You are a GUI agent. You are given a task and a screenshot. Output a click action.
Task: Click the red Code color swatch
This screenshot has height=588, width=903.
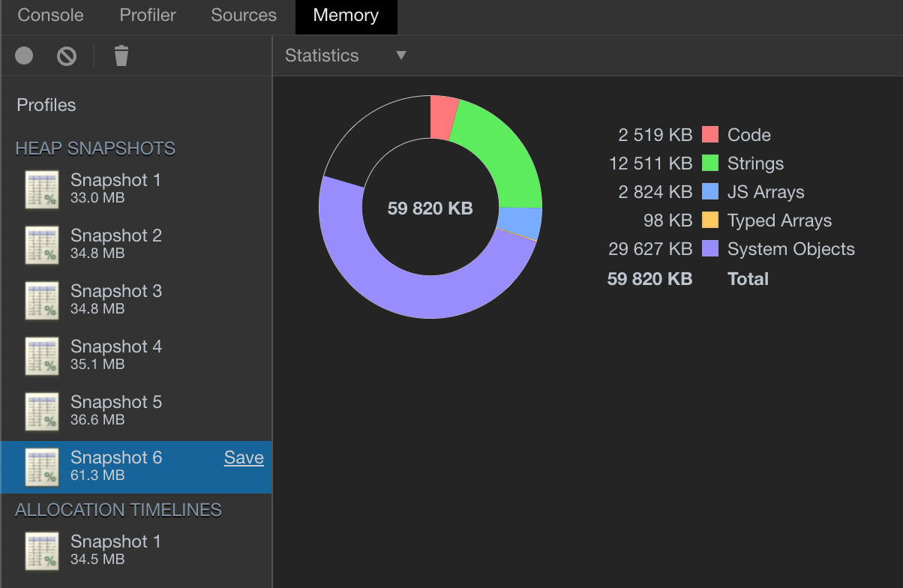[x=711, y=135]
